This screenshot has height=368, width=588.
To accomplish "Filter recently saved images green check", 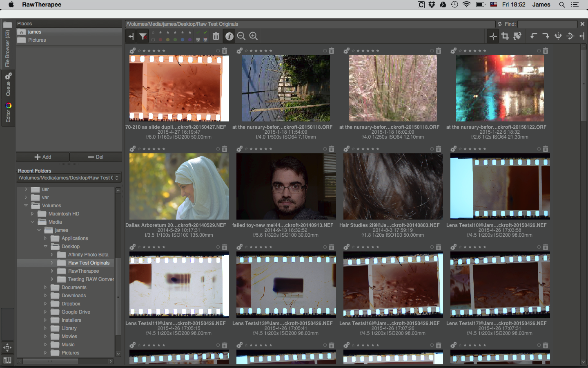I will pyautogui.click(x=205, y=33).
